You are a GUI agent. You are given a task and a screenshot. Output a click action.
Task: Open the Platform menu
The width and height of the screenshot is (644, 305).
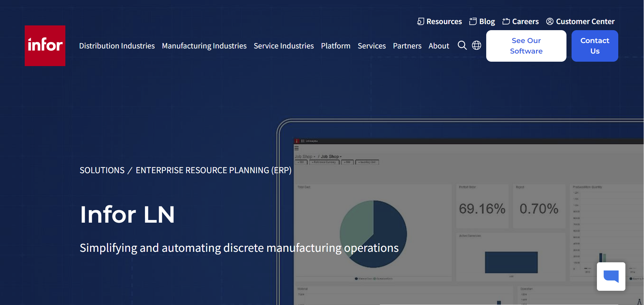click(336, 46)
